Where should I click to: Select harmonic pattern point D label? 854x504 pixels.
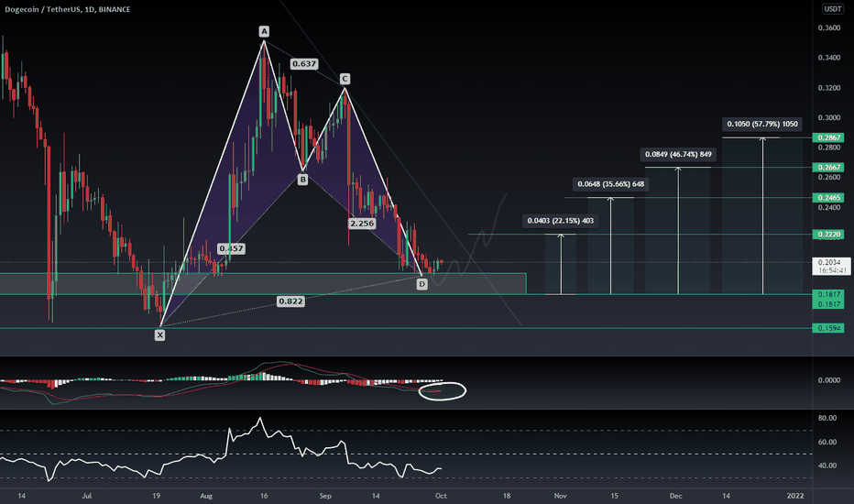tap(422, 284)
